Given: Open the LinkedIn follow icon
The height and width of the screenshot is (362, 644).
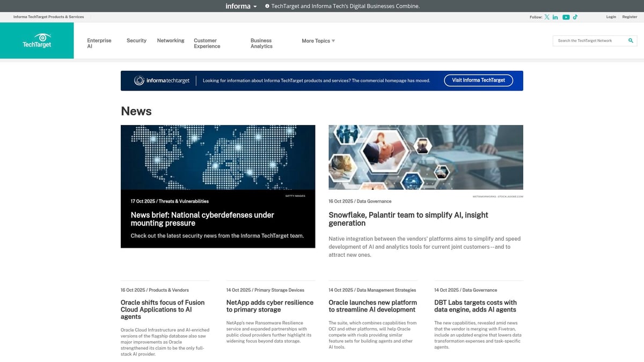Looking at the screenshot, I should coord(555,17).
